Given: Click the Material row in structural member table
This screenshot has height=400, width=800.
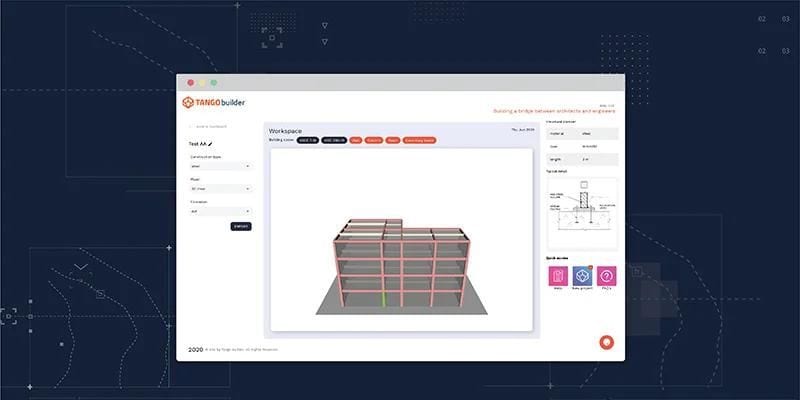Looking at the screenshot, I should (582, 134).
